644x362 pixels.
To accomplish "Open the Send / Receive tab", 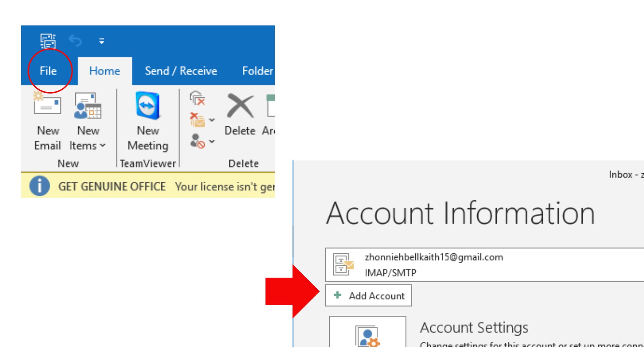I will [x=181, y=71].
